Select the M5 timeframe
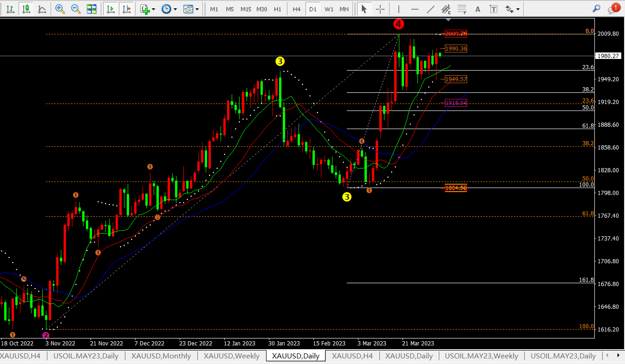 pos(230,9)
